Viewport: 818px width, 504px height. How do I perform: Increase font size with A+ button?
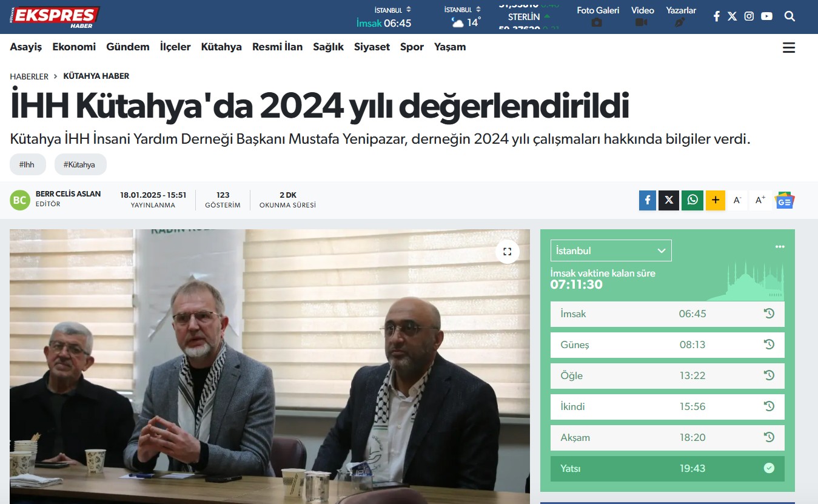click(x=760, y=200)
